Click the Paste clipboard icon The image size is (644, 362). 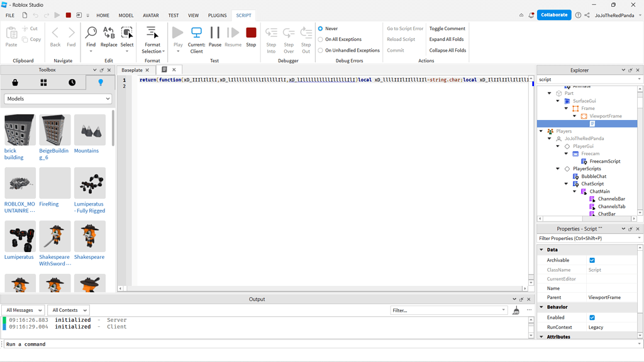click(11, 33)
